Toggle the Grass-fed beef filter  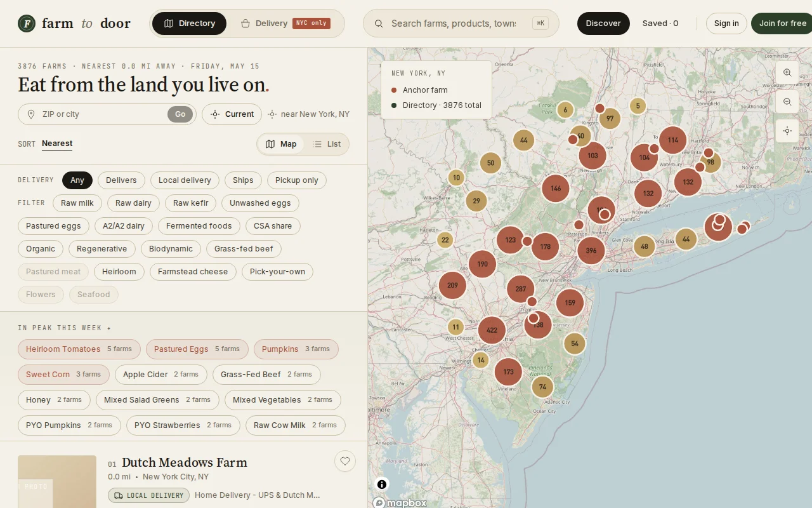click(x=244, y=249)
